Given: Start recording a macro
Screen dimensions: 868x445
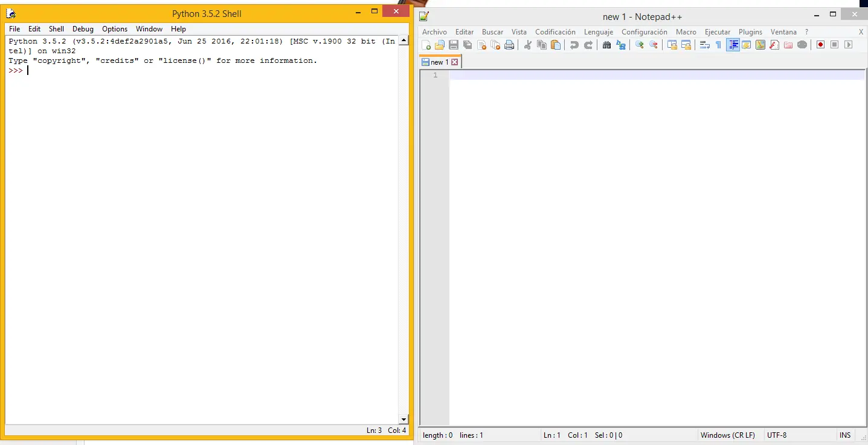Looking at the screenshot, I should (820, 45).
